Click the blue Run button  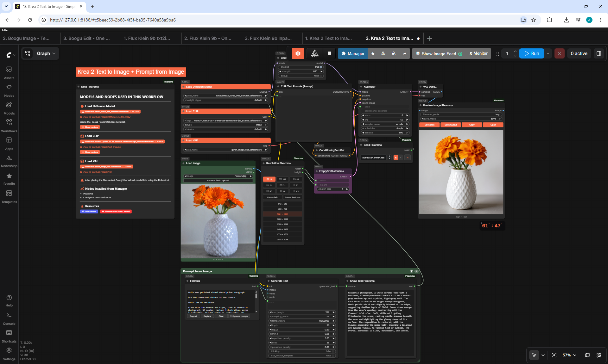pyautogui.click(x=532, y=53)
